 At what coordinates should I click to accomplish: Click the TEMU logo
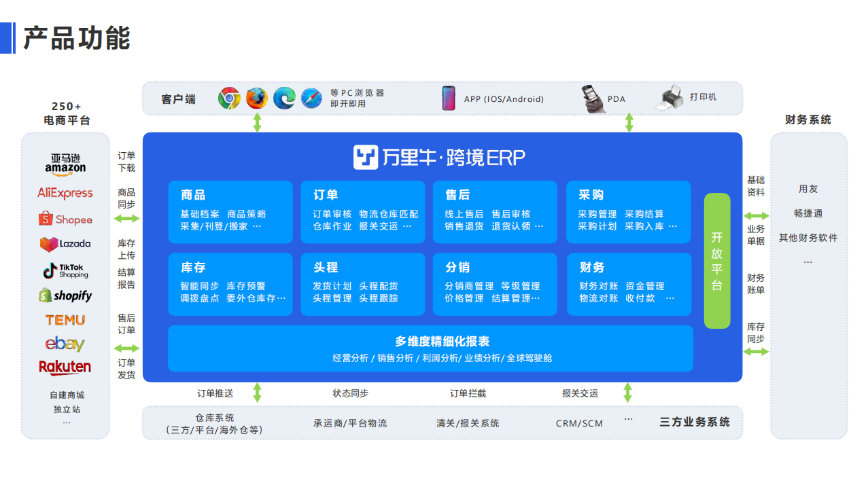(65, 320)
